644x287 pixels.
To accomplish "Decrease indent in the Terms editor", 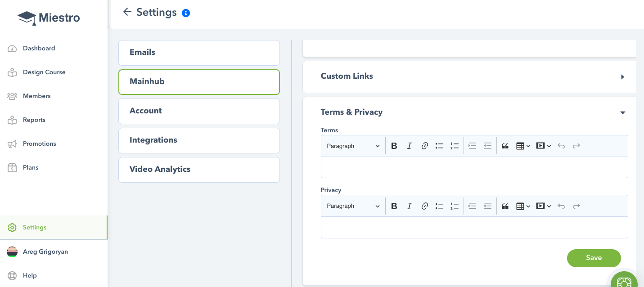I will point(487,146).
